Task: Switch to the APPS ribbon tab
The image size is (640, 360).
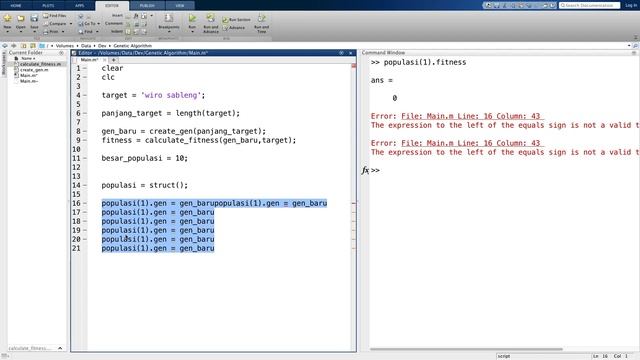Action: [79, 5]
